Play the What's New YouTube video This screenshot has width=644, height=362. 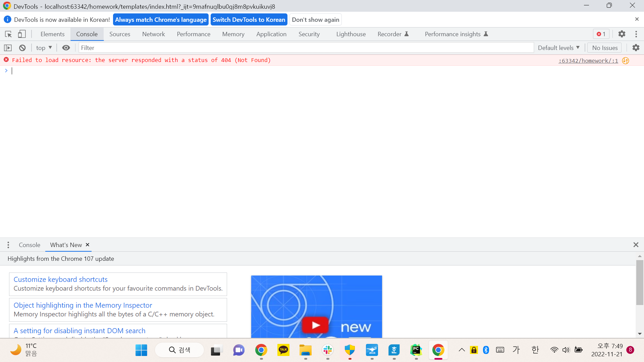tap(316, 325)
